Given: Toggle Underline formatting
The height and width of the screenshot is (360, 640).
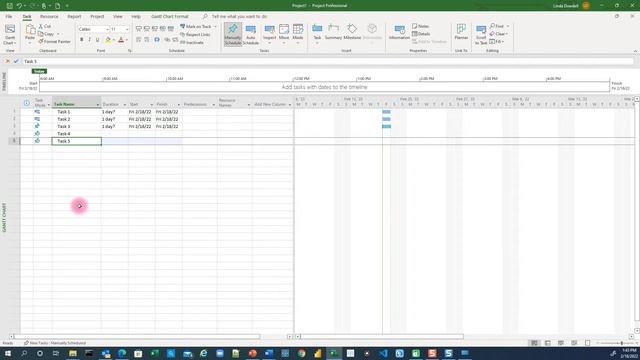Looking at the screenshot, I should click(97, 40).
